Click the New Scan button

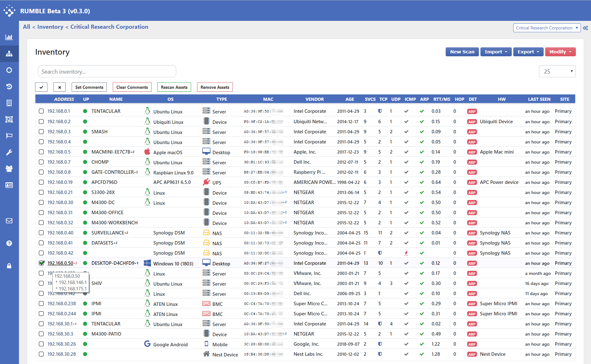point(462,52)
